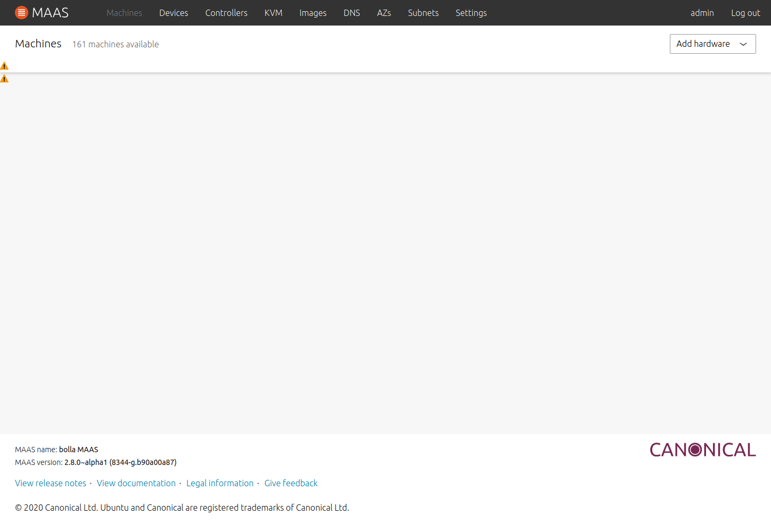Select the Machines navigation item
Viewport: 771px width, 532px height.
(x=124, y=13)
